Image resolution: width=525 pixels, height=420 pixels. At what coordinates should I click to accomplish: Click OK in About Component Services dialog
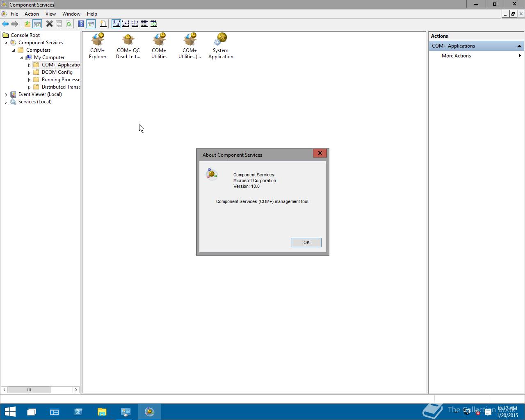point(306,242)
